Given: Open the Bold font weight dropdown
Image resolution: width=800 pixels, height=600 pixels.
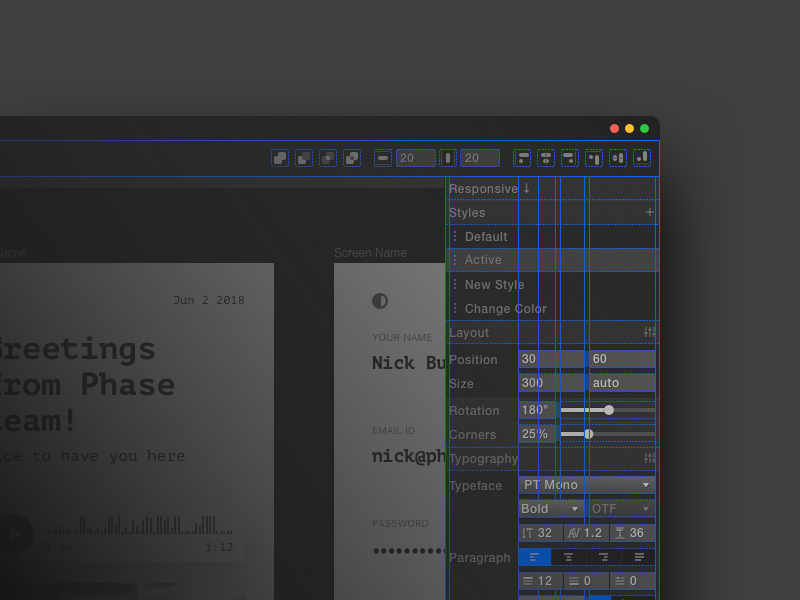Looking at the screenshot, I should [x=552, y=509].
